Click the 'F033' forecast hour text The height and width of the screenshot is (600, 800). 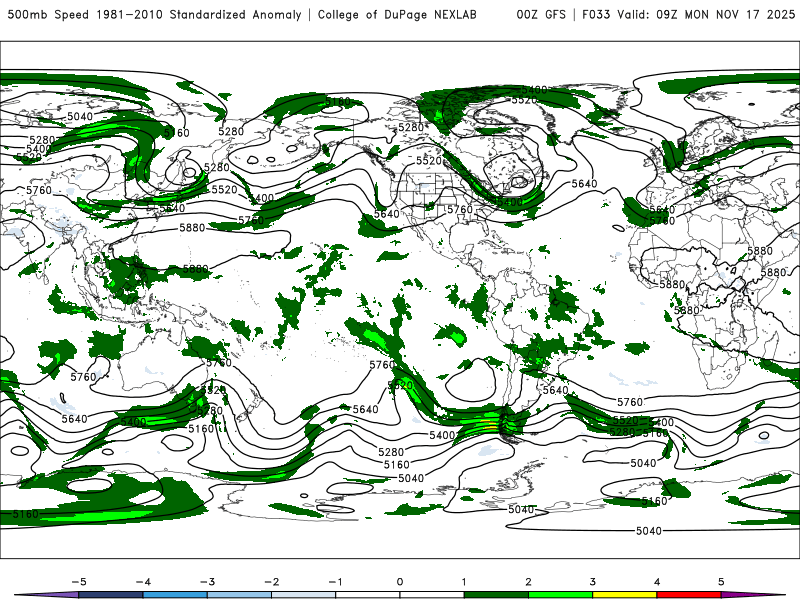[x=596, y=14]
